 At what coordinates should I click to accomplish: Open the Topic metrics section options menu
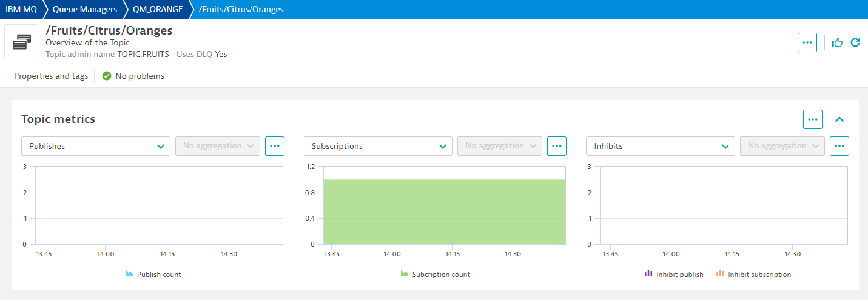pyautogui.click(x=812, y=119)
